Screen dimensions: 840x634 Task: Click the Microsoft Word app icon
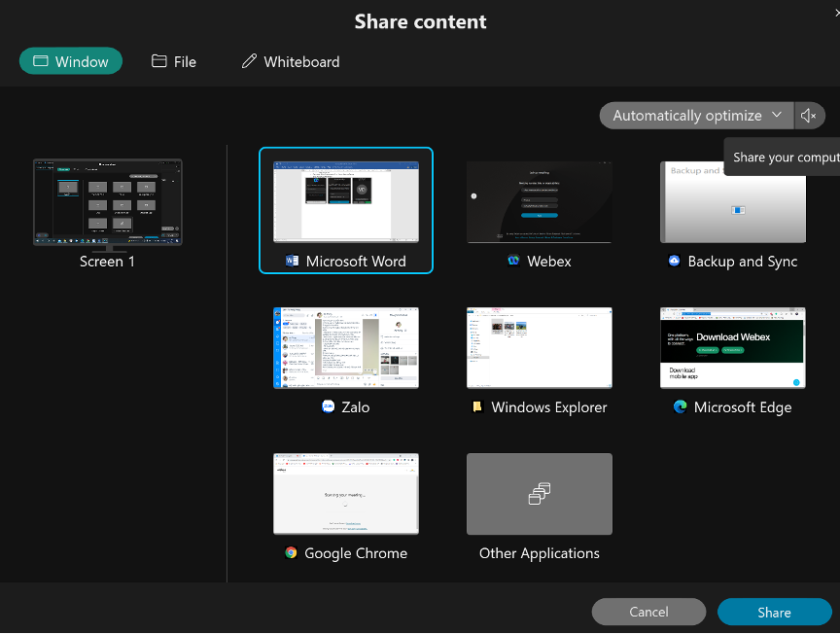click(x=293, y=262)
